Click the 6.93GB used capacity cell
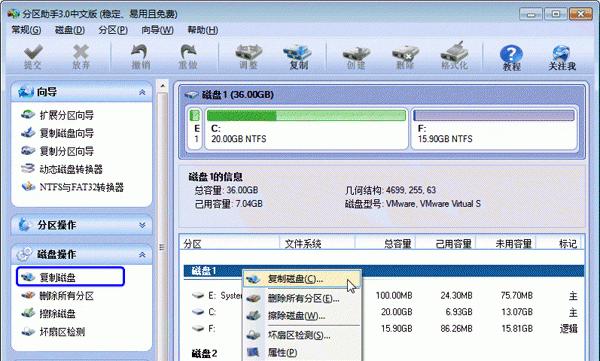 point(459,312)
